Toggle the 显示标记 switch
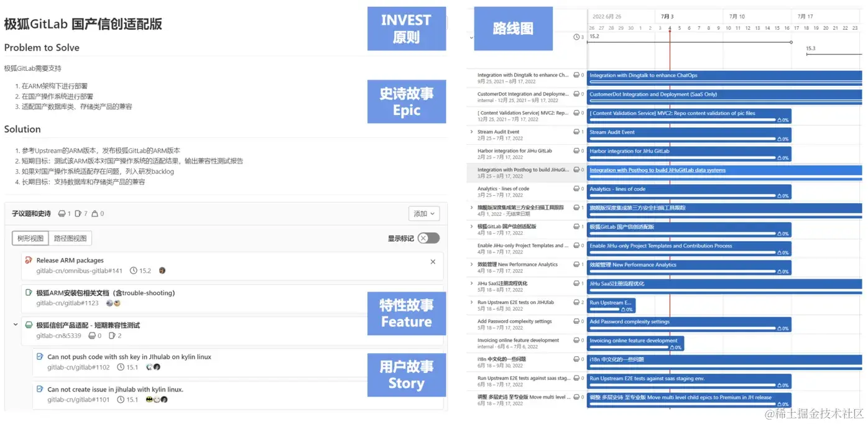The image size is (868, 424). pos(428,238)
